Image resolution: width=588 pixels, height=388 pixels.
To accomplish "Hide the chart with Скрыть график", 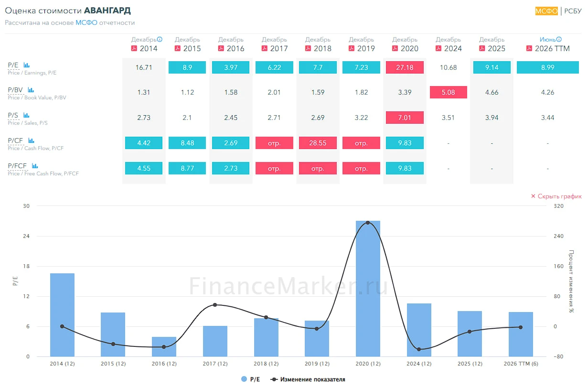I will [556, 196].
